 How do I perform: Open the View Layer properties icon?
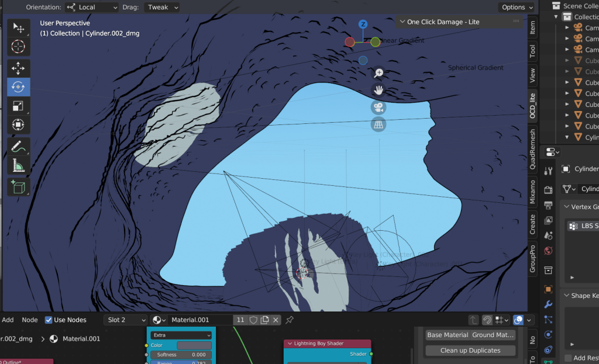548,220
